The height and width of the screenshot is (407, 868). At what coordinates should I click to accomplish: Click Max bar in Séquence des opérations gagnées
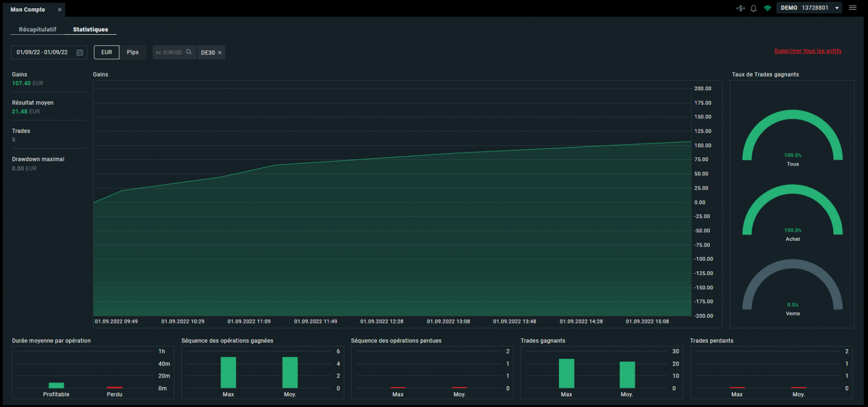pyautogui.click(x=229, y=372)
